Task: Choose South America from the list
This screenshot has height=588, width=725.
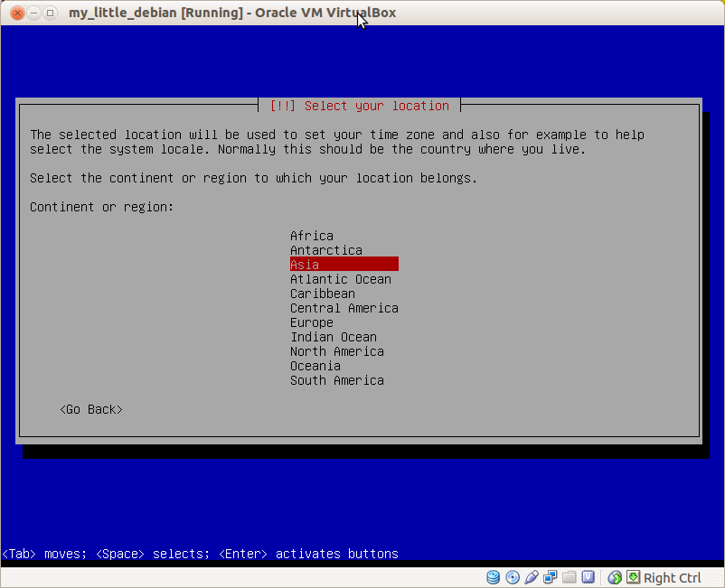Action: pos(337,380)
